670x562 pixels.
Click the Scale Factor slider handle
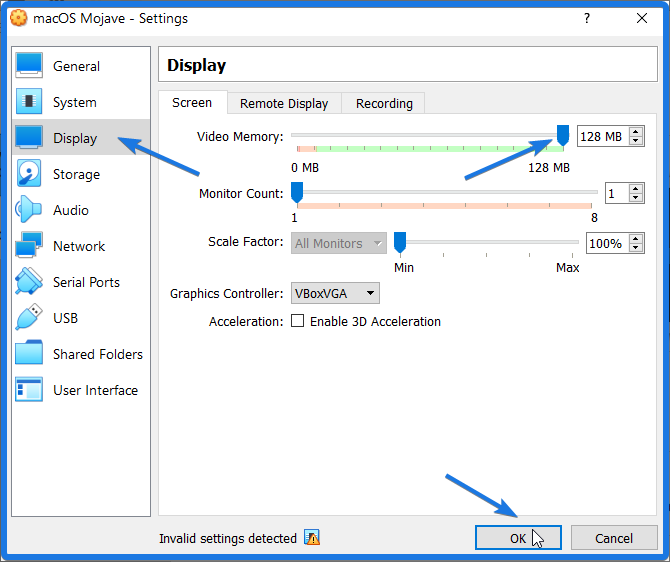(x=400, y=242)
